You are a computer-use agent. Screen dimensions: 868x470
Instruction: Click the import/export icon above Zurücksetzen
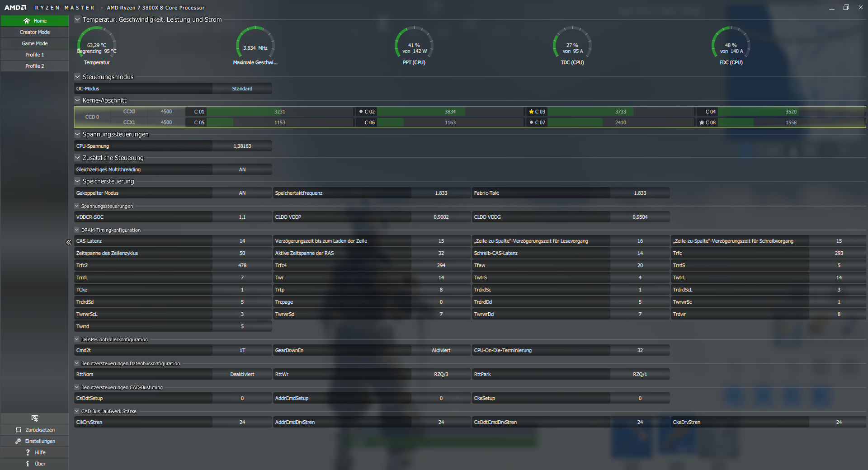pos(35,418)
